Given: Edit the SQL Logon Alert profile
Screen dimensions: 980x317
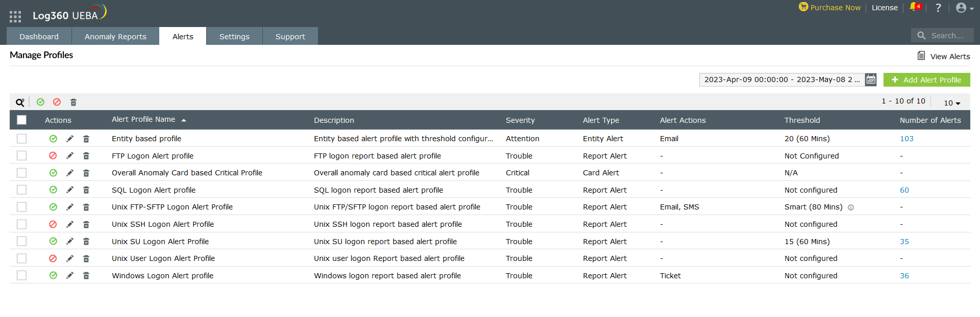Looking at the screenshot, I should pyautogui.click(x=70, y=190).
